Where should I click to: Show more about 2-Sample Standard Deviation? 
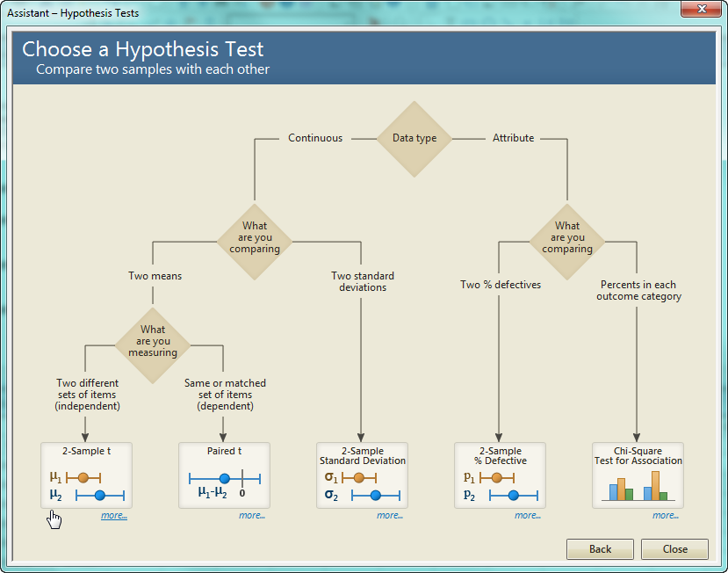pos(390,516)
